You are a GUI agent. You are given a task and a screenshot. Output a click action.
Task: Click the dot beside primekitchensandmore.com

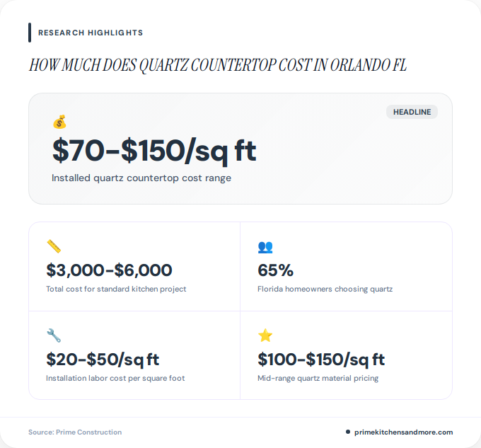pos(348,432)
